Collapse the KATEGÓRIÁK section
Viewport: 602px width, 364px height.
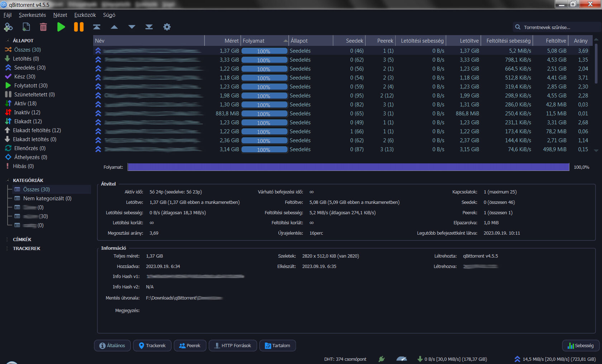[8, 180]
